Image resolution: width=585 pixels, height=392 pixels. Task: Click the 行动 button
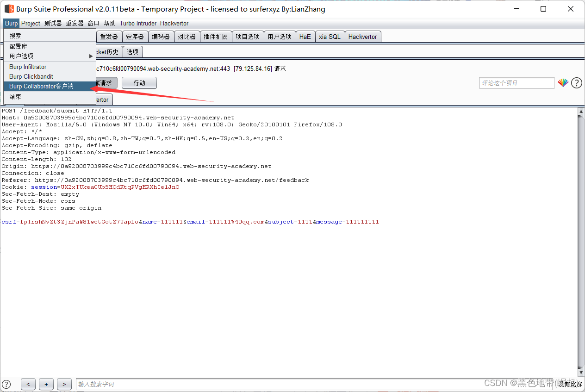click(139, 83)
